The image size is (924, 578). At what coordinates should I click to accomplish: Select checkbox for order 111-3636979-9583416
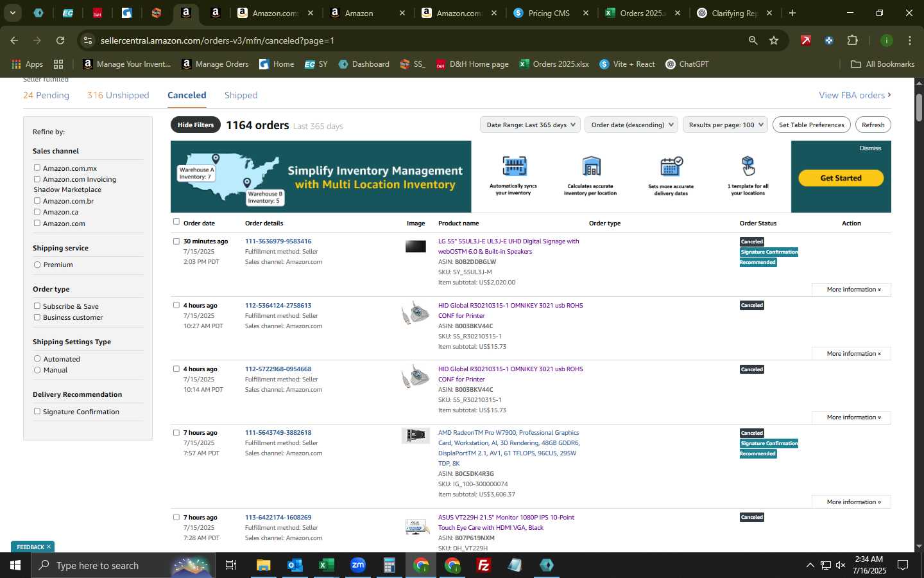click(x=176, y=241)
